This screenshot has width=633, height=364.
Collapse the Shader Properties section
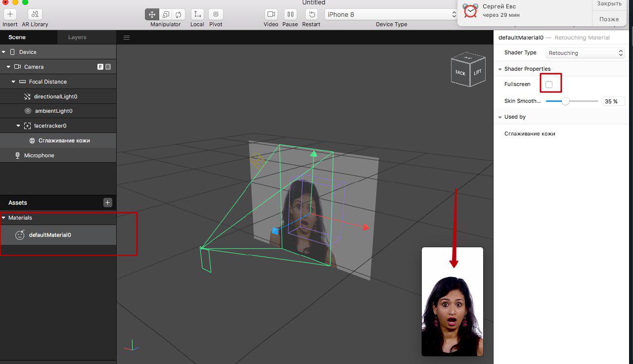click(x=500, y=69)
